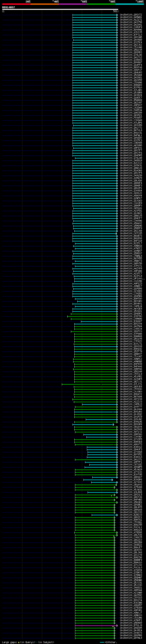Select the hit UniRef100_B9VRH7
Image resolution: width=146 pixels, height=644 pixels.
tap(131, 62)
